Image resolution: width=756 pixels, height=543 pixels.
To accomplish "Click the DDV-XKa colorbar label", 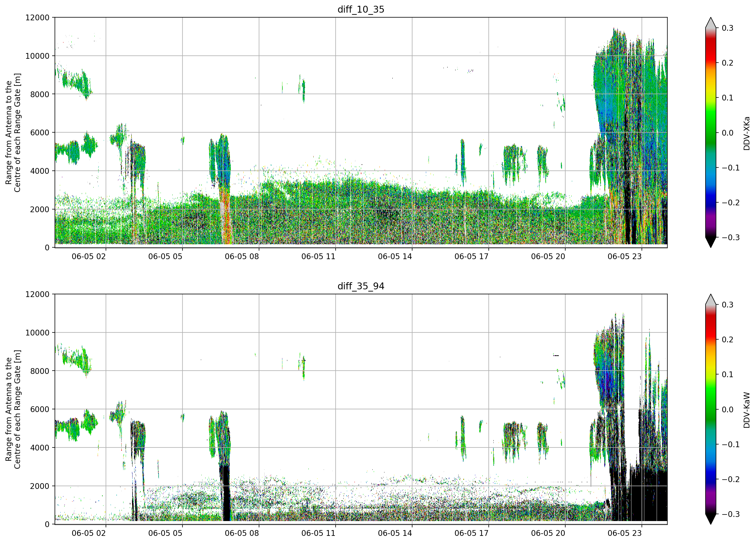I will (746, 133).
